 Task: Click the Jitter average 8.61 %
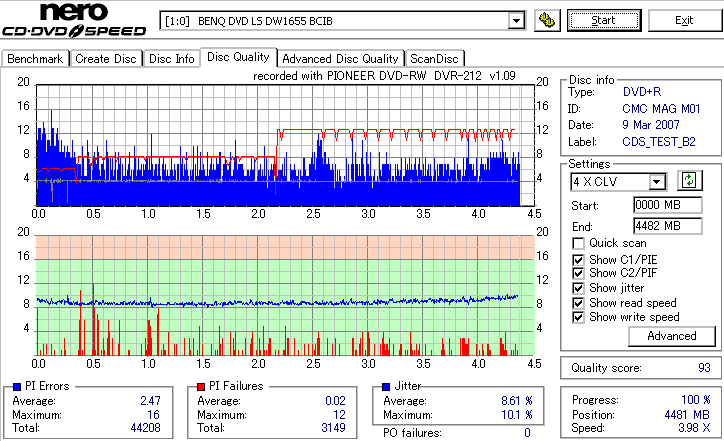coord(517,401)
